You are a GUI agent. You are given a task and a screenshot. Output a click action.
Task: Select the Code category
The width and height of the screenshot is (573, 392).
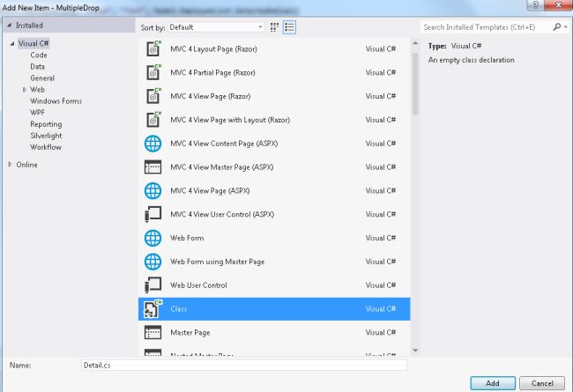39,55
